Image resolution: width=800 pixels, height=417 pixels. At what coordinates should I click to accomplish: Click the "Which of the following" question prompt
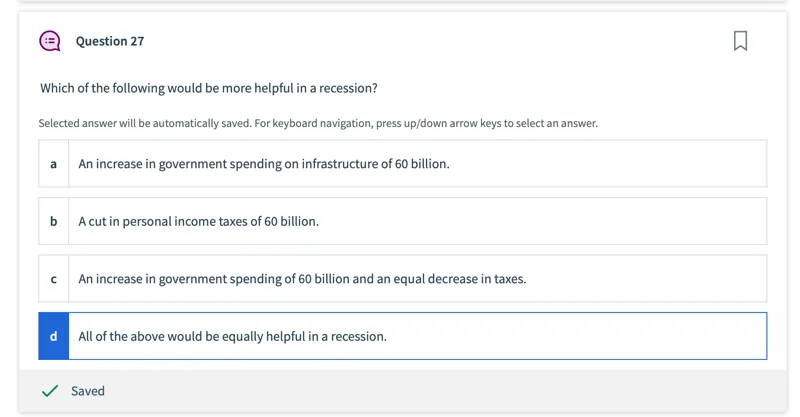click(209, 88)
